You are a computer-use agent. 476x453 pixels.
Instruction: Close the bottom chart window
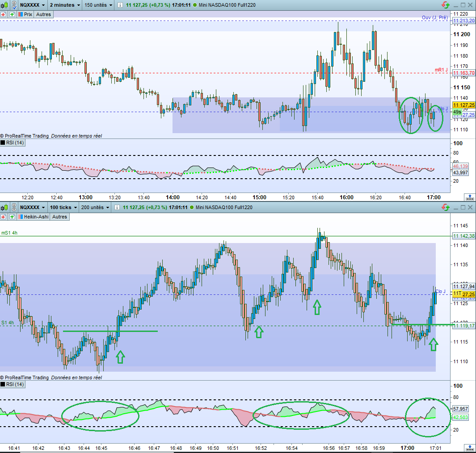(470, 207)
